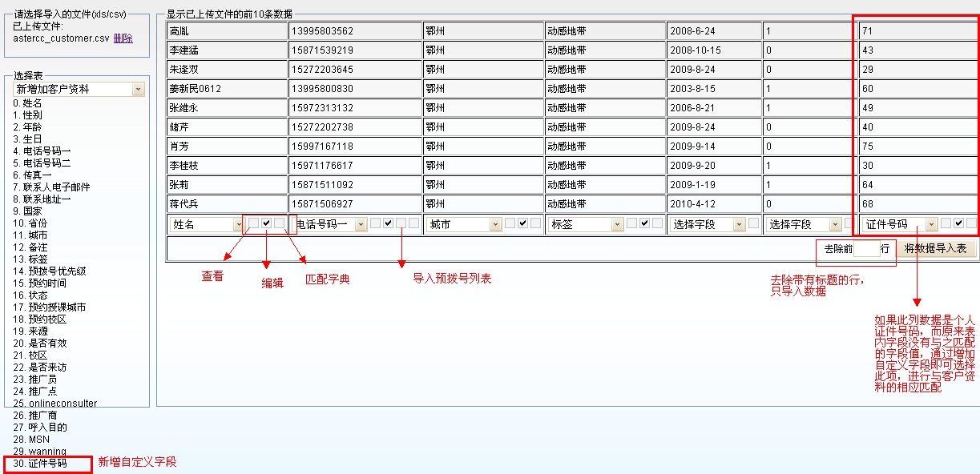Click the 删除 link for uploaded file
The width and height of the screenshot is (980, 474).
point(123,38)
